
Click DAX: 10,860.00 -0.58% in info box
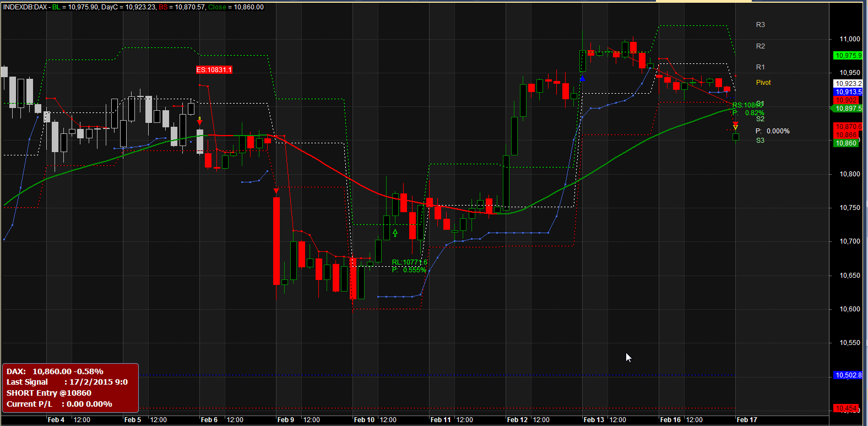pyautogui.click(x=55, y=371)
